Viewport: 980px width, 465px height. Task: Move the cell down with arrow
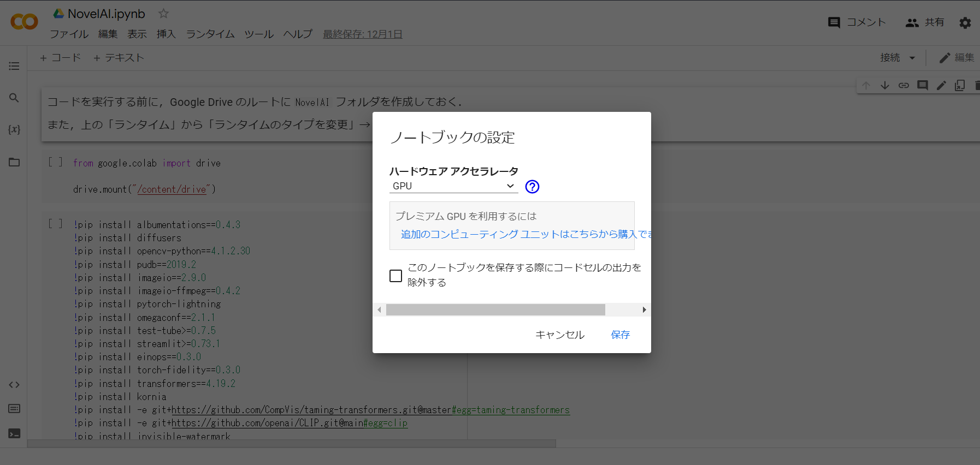(x=885, y=85)
